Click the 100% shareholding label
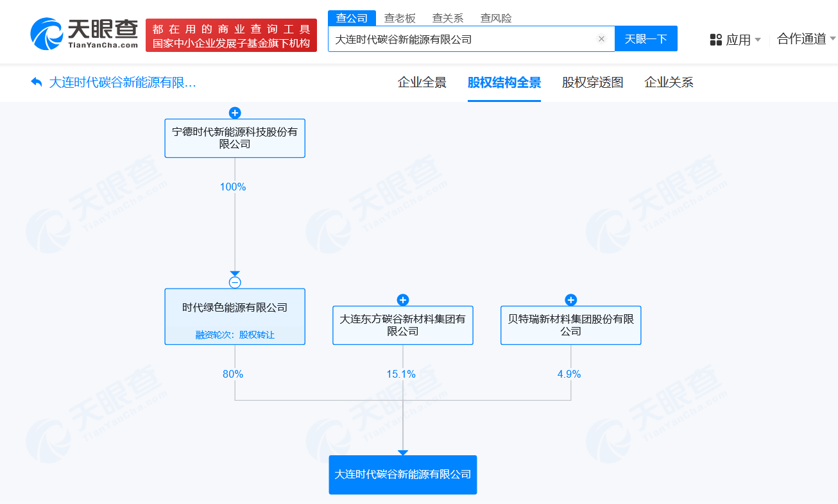 pos(233,187)
